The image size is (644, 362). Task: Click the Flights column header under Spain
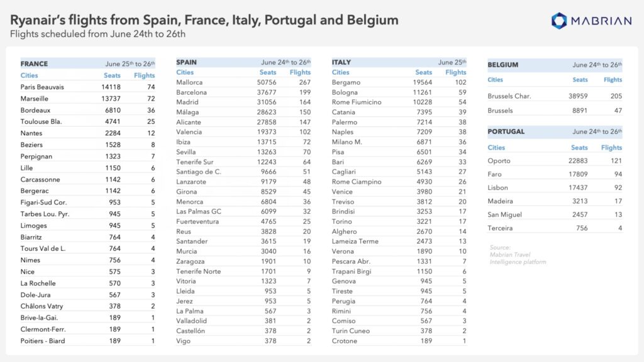(x=300, y=72)
